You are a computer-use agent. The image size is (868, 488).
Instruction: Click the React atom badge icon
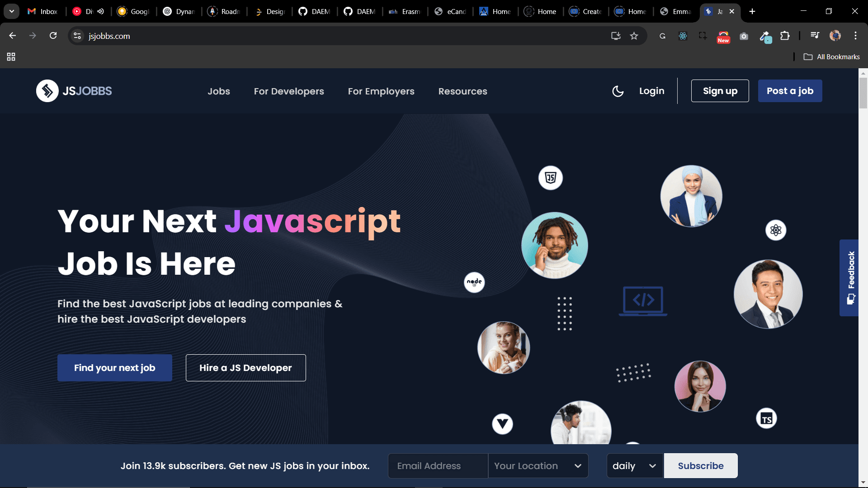[776, 230]
